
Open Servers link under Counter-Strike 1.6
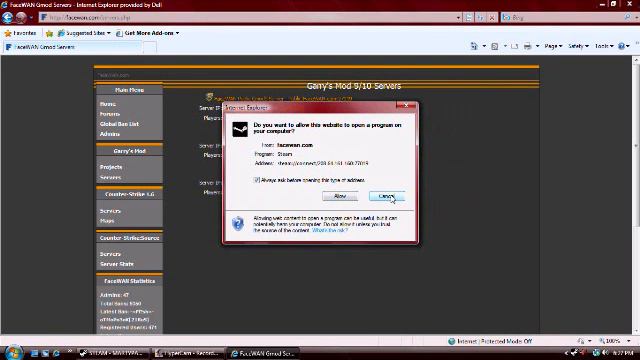tap(110, 211)
